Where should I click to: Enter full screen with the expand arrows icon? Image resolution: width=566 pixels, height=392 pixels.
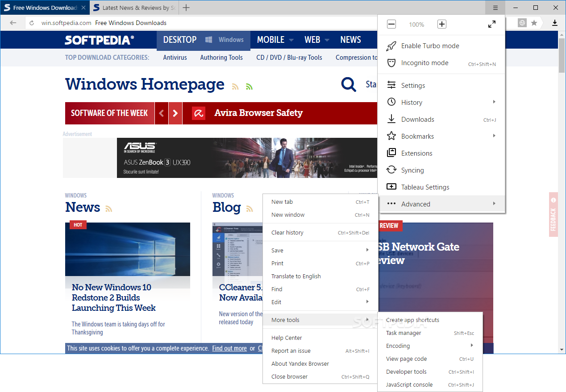pos(491,24)
